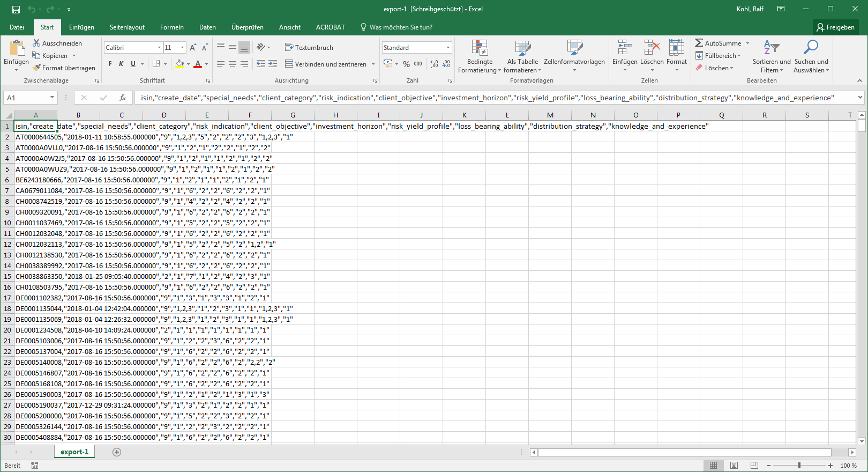Click the Insert Function fx icon
The height and width of the screenshot is (472, 868).
click(123, 98)
